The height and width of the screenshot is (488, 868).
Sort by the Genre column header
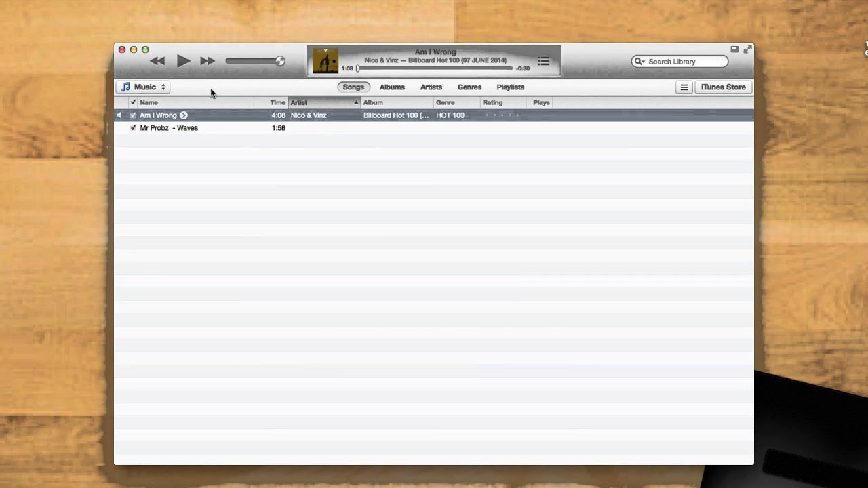pyautogui.click(x=457, y=102)
